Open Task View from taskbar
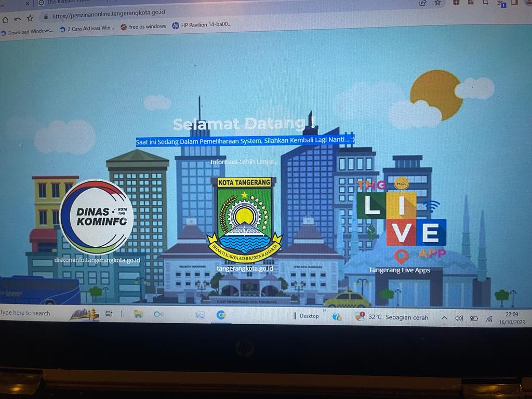The image size is (532, 399). pos(109,313)
